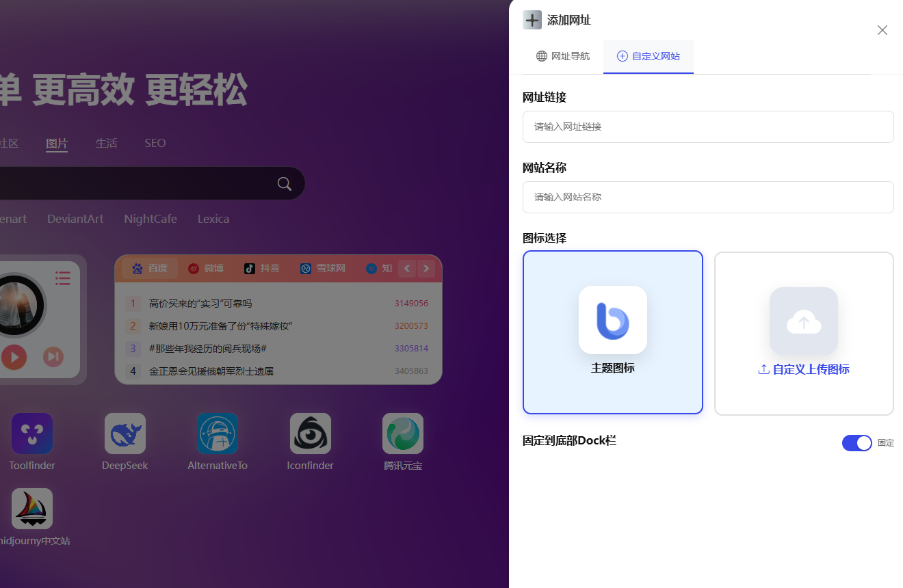Switch to the 自定义网站 tab
Screen dimensions: 903x588
tap(649, 56)
